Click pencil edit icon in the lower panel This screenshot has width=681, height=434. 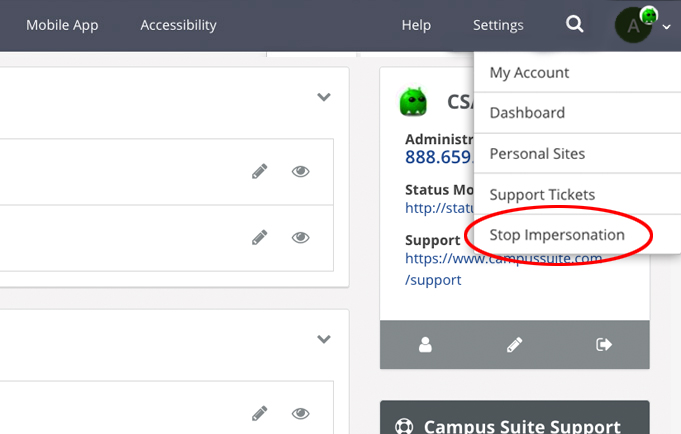tap(260, 413)
